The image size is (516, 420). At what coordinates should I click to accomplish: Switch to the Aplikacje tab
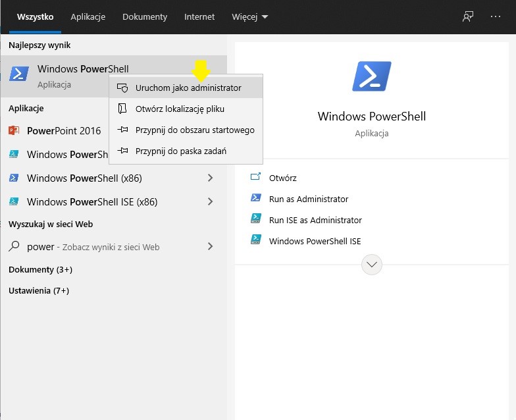pos(88,16)
